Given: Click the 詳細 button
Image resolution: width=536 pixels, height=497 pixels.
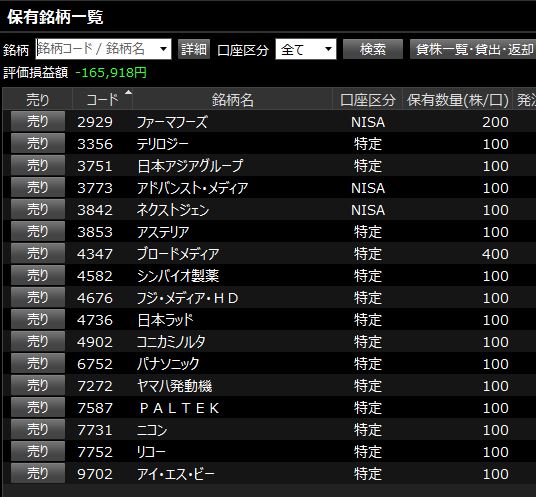Looking at the screenshot, I should coord(194,49).
